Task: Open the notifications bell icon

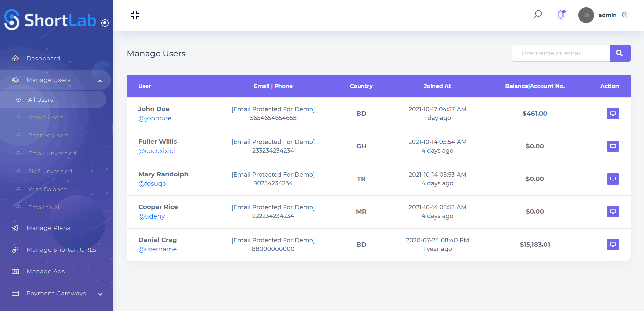Action: (561, 14)
